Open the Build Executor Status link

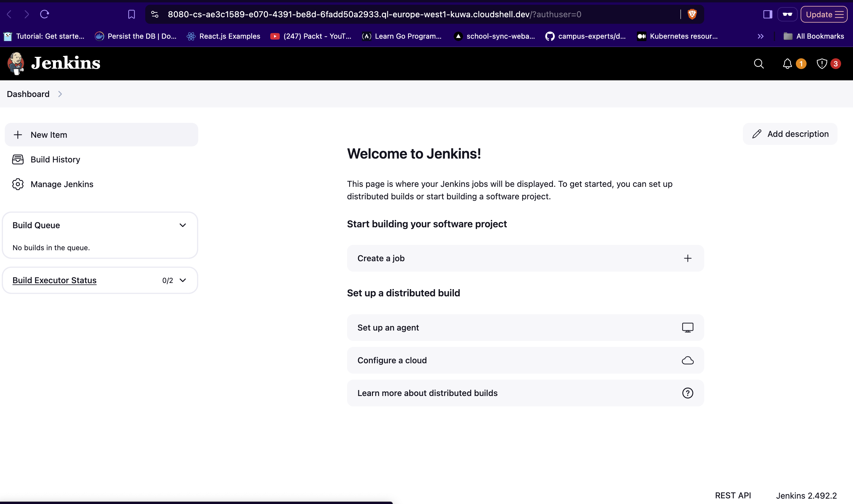(54, 280)
